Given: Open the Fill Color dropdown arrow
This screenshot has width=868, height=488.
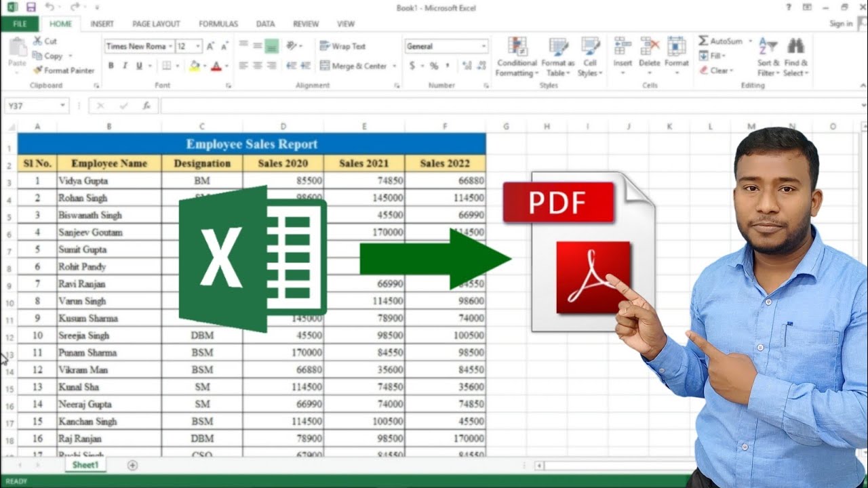Looking at the screenshot, I should [x=204, y=66].
